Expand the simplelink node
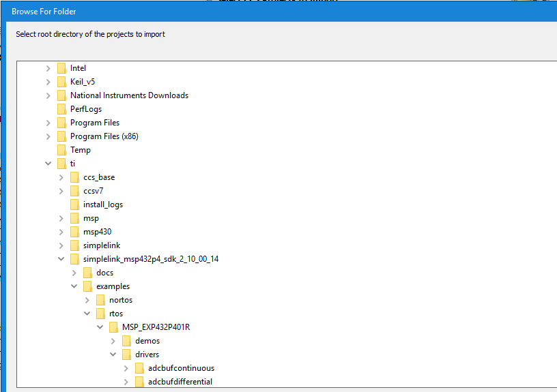The height and width of the screenshot is (392, 557). pos(61,246)
